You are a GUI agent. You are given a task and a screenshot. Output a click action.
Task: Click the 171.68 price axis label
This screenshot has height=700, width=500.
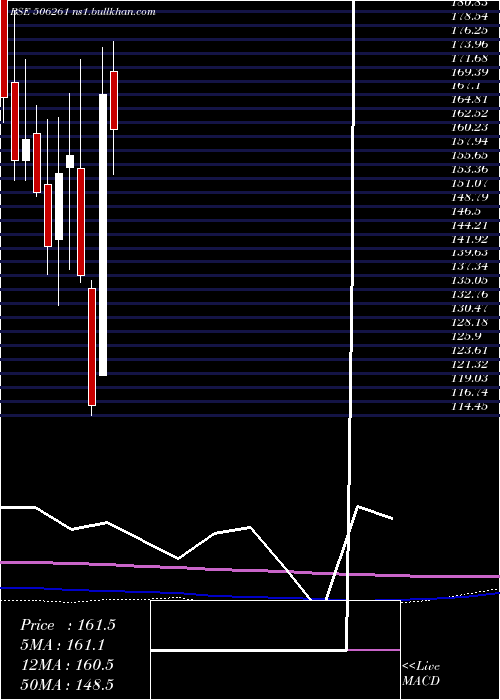pos(470,58)
